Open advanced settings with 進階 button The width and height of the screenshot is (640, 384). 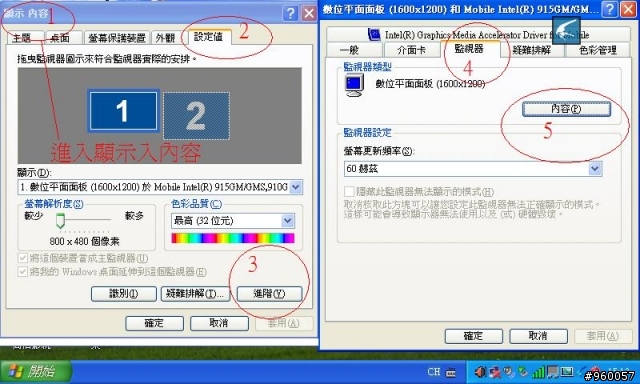pos(269,293)
